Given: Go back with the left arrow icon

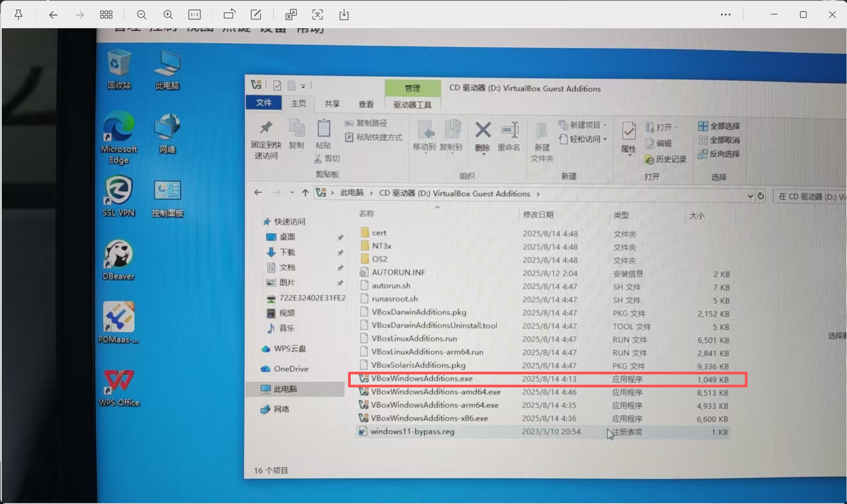Looking at the screenshot, I should coord(53,15).
